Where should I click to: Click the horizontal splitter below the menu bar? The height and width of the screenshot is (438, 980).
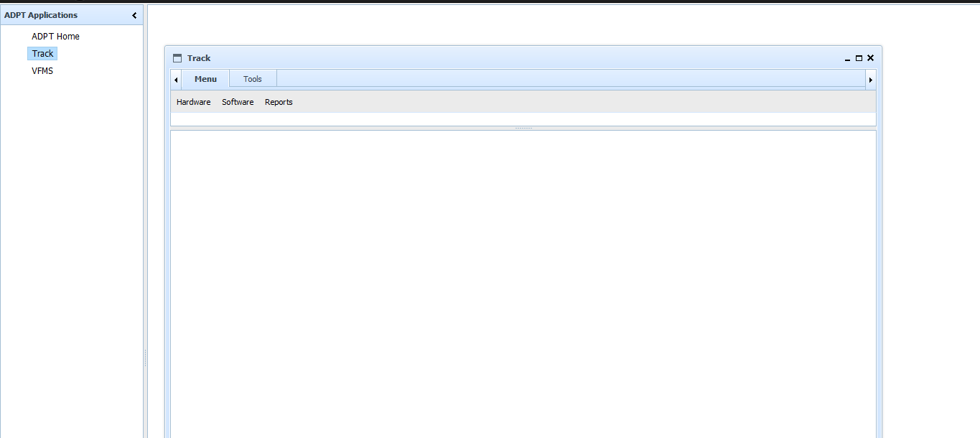pos(523,128)
